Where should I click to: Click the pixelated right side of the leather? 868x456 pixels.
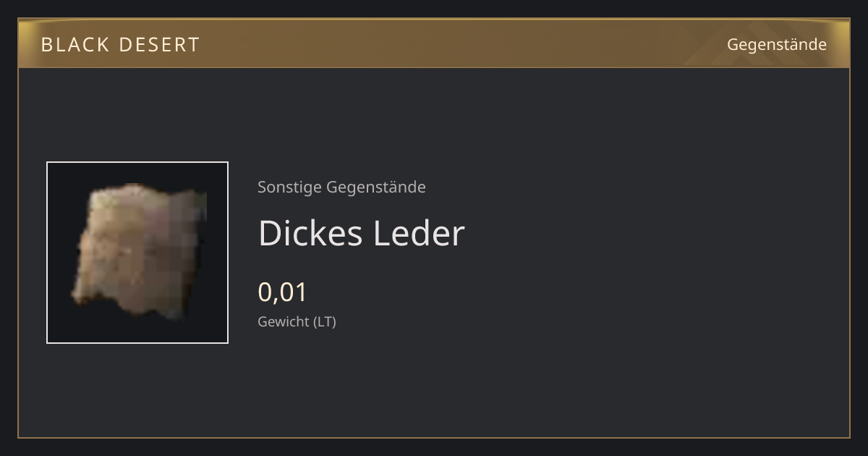(184, 246)
